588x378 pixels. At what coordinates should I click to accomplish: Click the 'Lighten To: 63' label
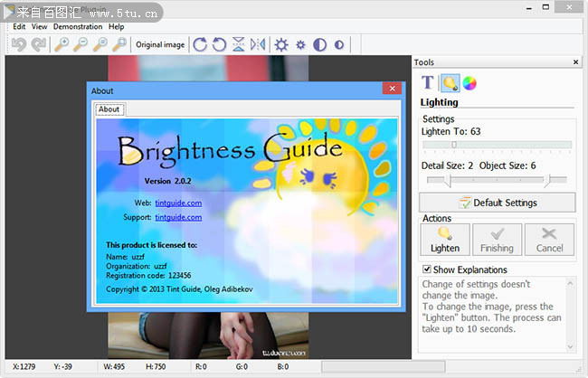(450, 131)
